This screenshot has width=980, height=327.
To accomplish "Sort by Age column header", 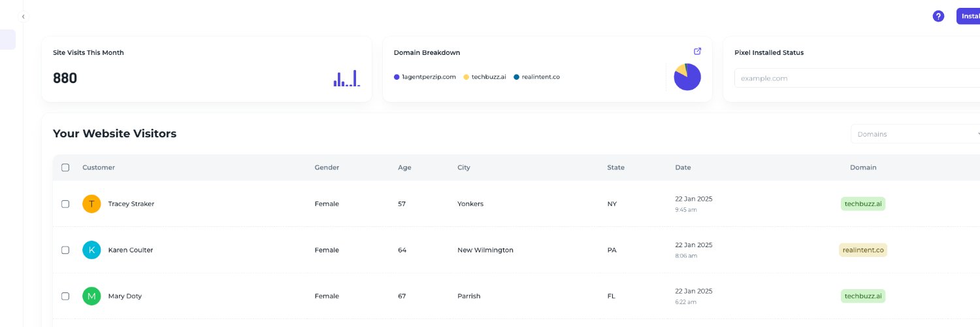I will (x=404, y=167).
